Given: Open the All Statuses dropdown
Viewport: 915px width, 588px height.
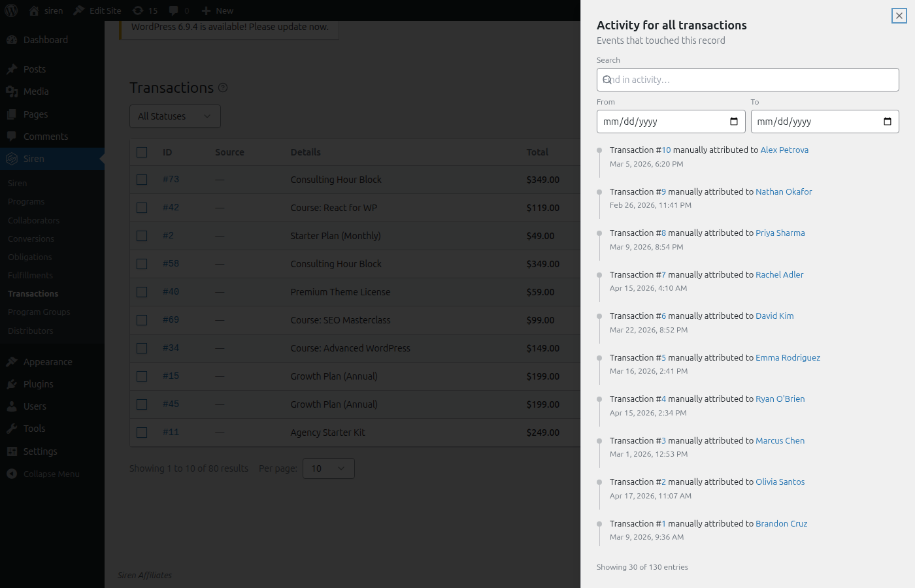Looking at the screenshot, I should click(175, 116).
